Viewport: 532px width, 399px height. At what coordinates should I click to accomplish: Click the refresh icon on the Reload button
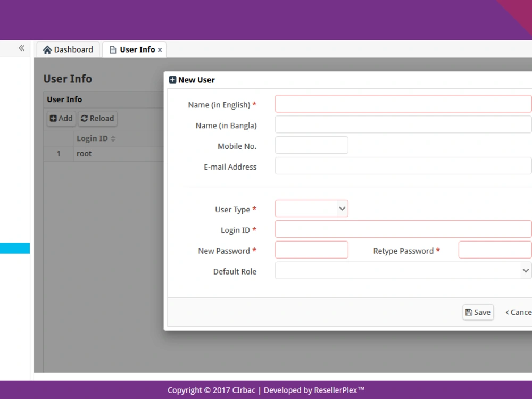pos(84,119)
